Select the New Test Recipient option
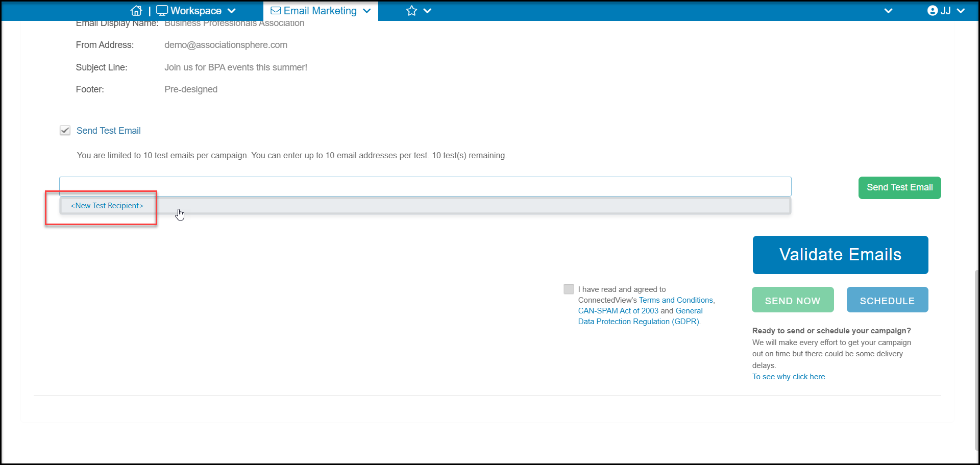This screenshot has height=465, width=980. [x=107, y=206]
